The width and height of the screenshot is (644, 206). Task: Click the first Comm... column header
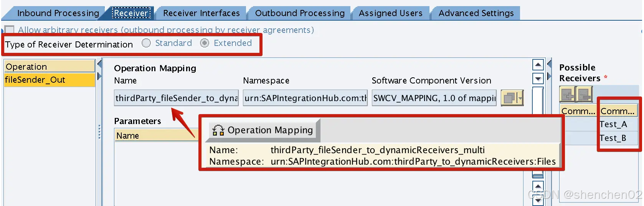[x=578, y=111]
